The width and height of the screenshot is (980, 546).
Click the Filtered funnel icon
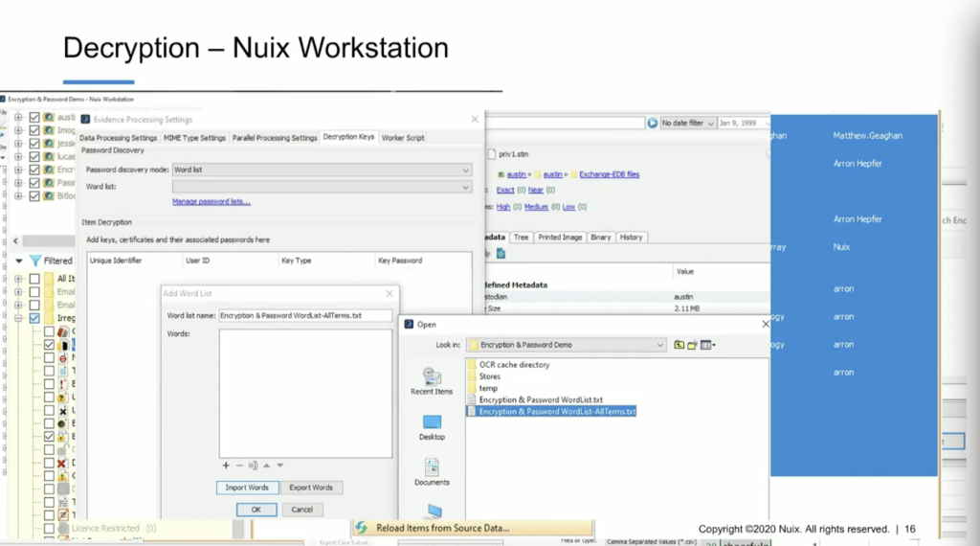tap(35, 261)
